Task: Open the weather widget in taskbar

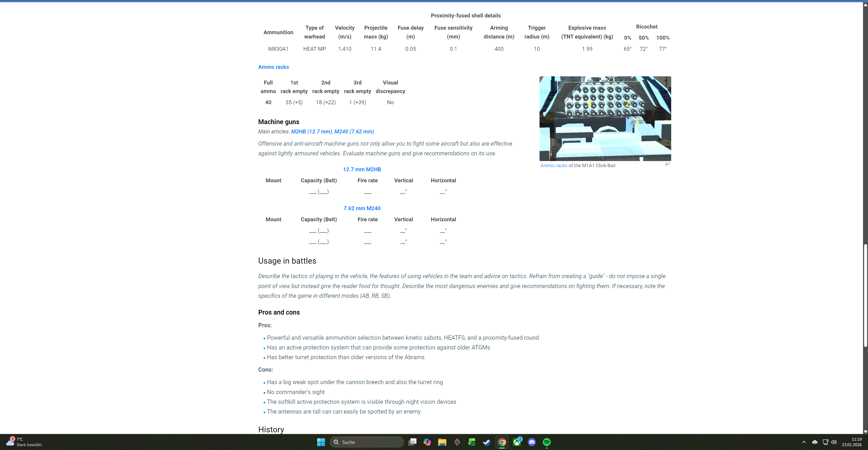Action: click(24, 442)
